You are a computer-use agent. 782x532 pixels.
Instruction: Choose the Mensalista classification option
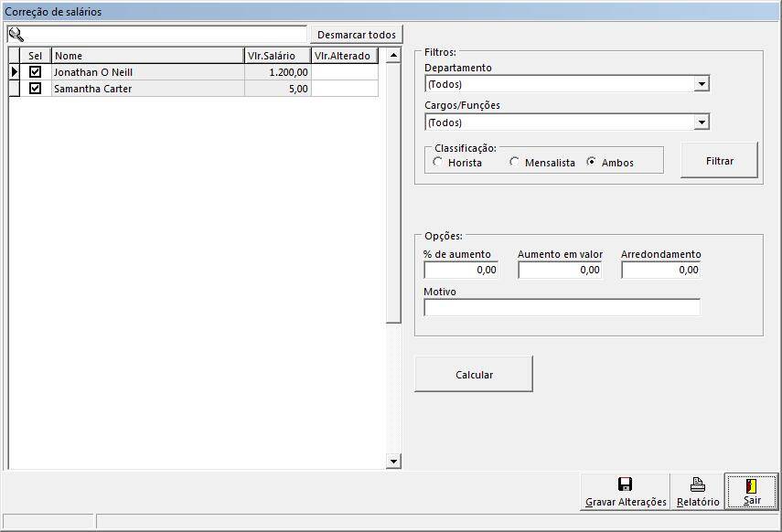click(515, 162)
